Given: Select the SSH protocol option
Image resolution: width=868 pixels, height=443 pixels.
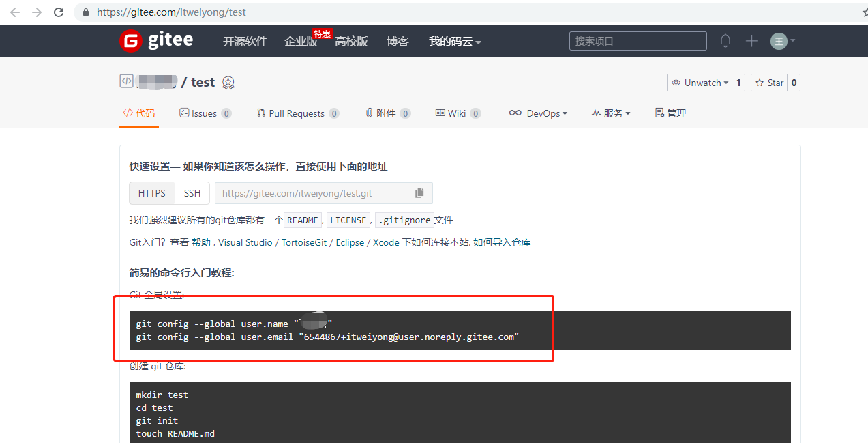Looking at the screenshot, I should tap(192, 193).
